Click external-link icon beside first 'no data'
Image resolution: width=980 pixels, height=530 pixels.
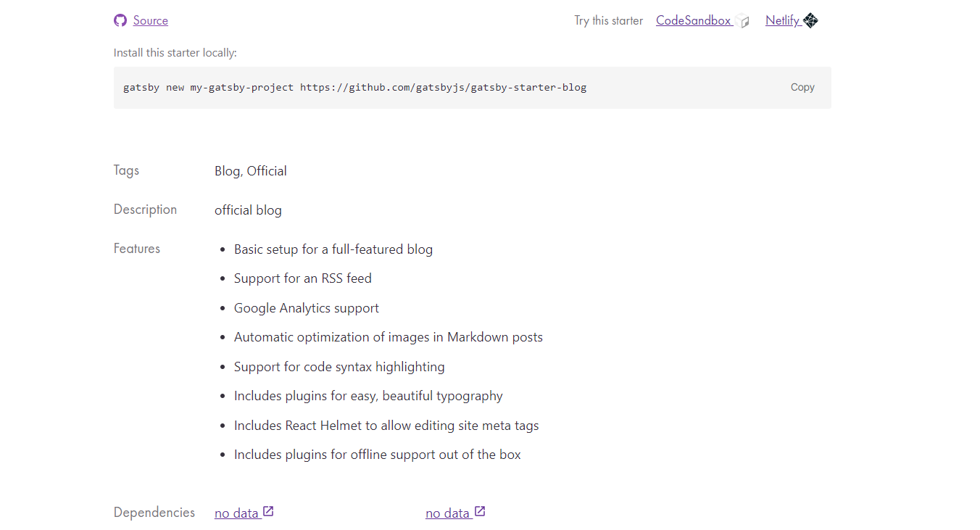tap(268, 512)
